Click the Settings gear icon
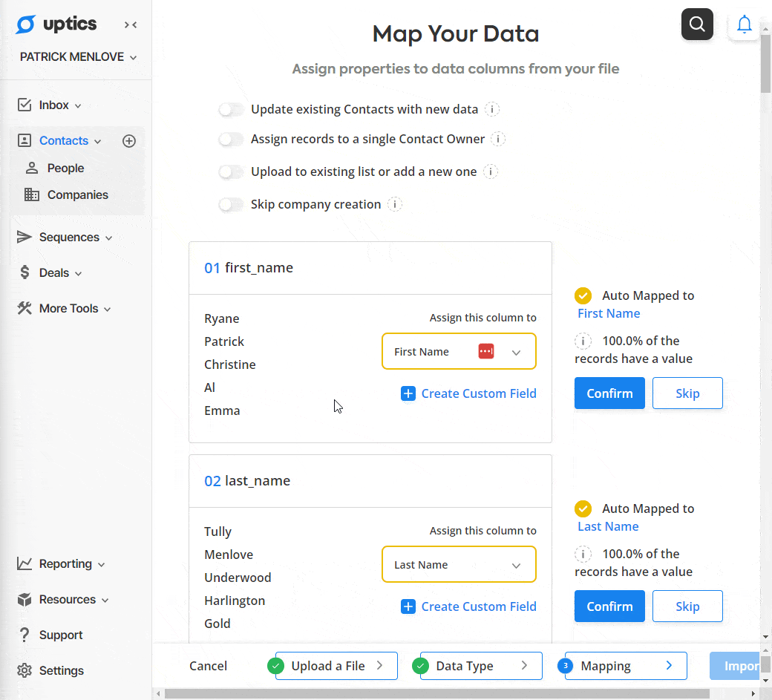The height and width of the screenshot is (700, 772). pyautogui.click(x=24, y=670)
